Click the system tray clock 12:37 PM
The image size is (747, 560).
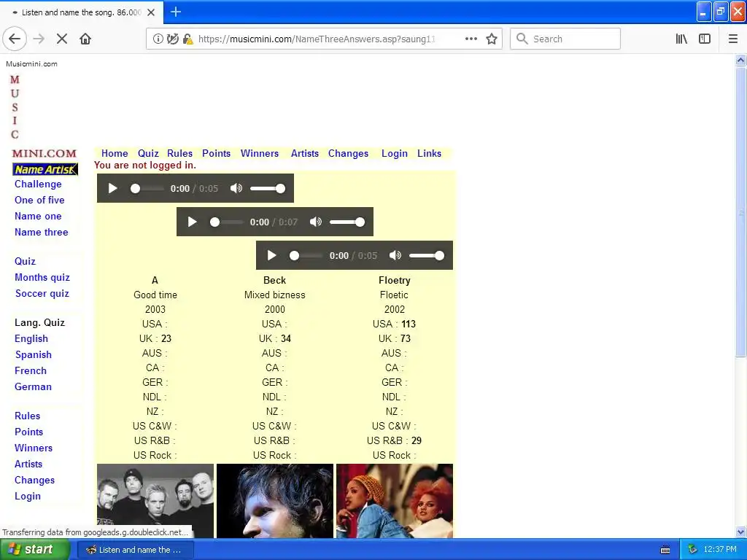(x=720, y=550)
